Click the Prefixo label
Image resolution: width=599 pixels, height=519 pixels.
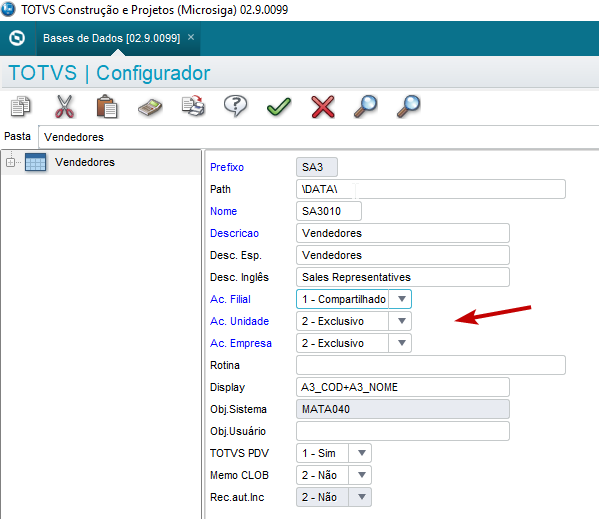coord(227,167)
